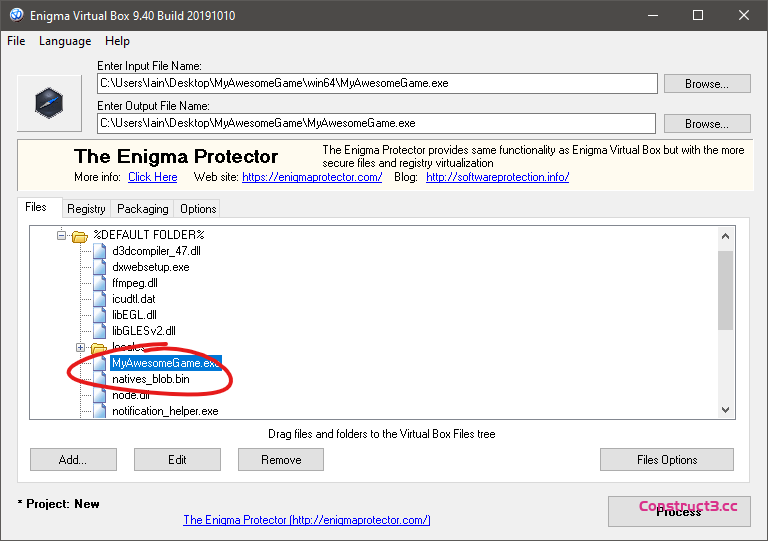The image size is (768, 541).
Task: Select natives_blob.bin in the file tree
Action: click(x=150, y=379)
